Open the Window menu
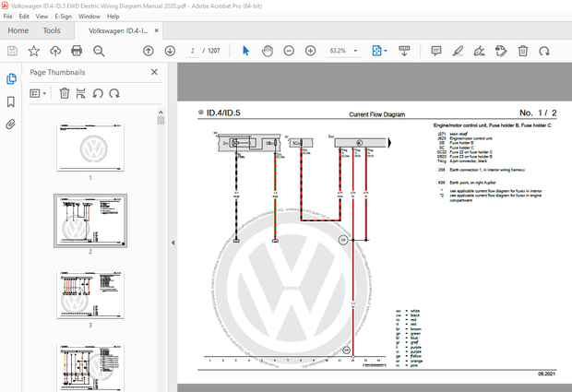 coord(89,17)
